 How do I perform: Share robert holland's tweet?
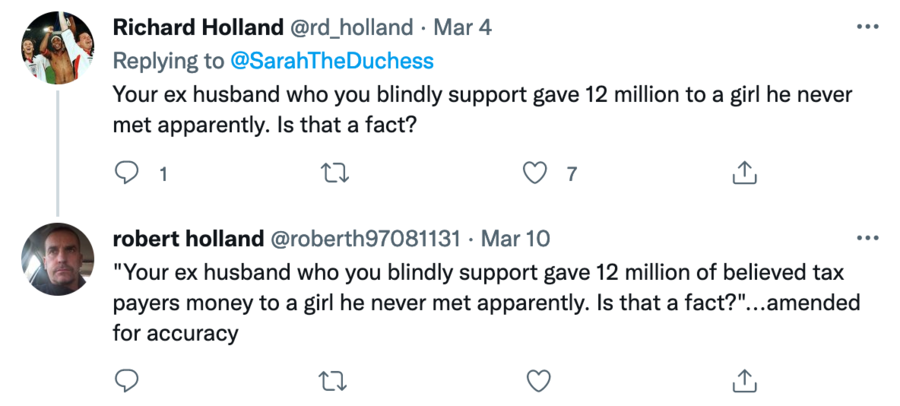point(743,380)
